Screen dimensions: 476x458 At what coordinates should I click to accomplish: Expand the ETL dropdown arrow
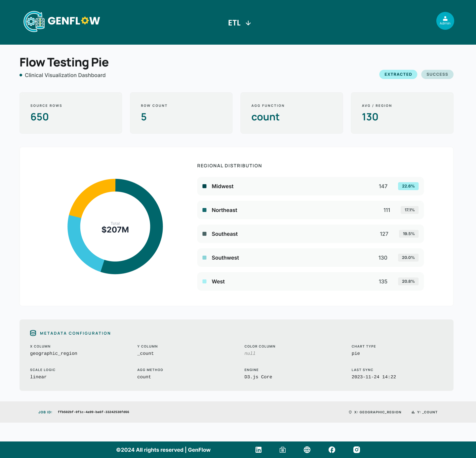[x=248, y=23]
